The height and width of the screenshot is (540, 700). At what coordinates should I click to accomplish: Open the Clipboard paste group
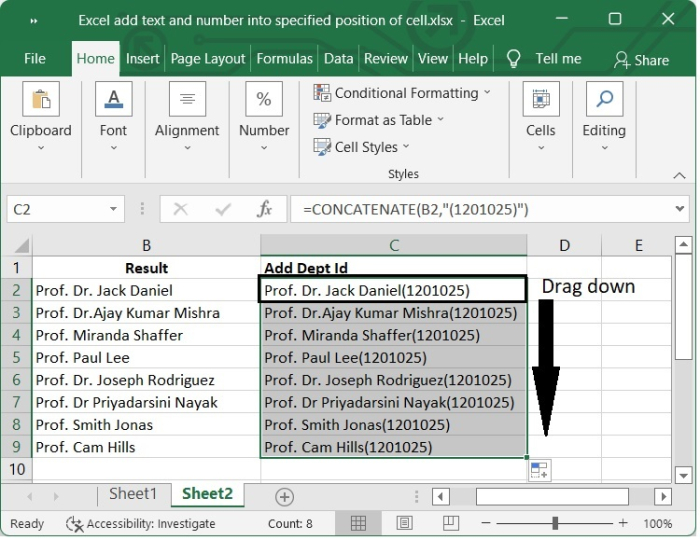click(x=41, y=99)
